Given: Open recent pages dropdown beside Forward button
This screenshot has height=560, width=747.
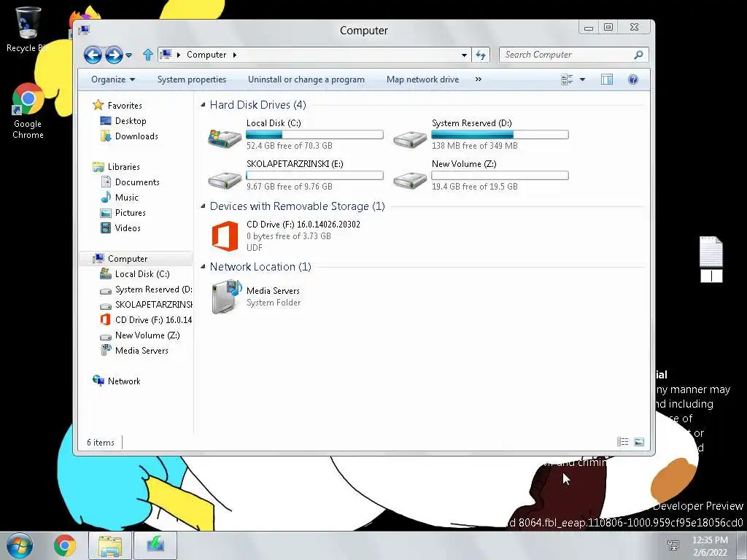Looking at the screenshot, I should [128, 55].
